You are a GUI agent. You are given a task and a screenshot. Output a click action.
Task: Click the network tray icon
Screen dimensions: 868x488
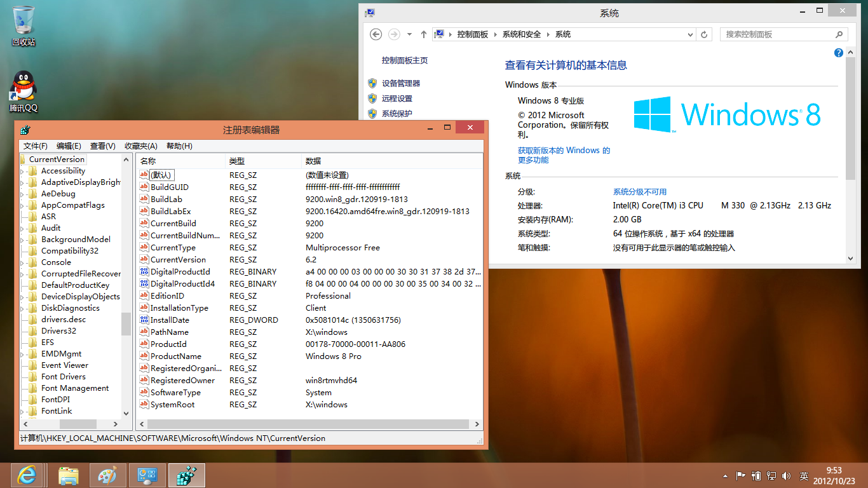pos(771,475)
